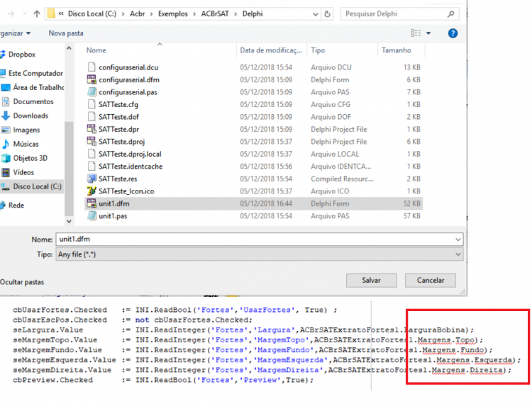
Task: Click the Vídeos film icon
Action: [6, 172]
